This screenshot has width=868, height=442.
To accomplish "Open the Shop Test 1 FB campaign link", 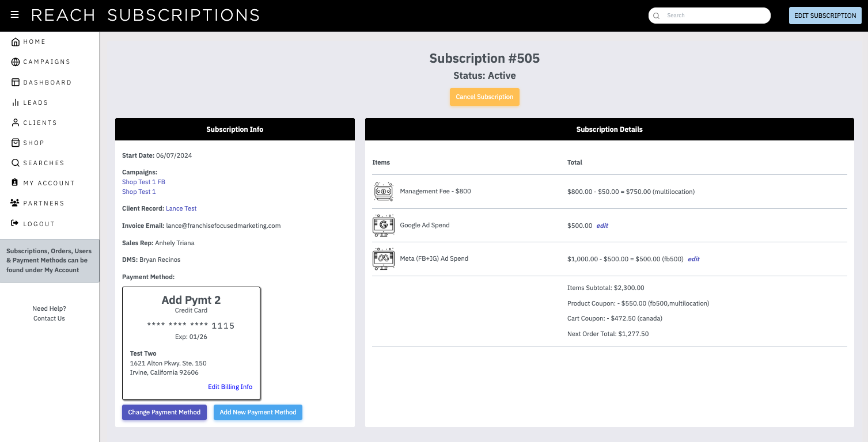I will [143, 182].
